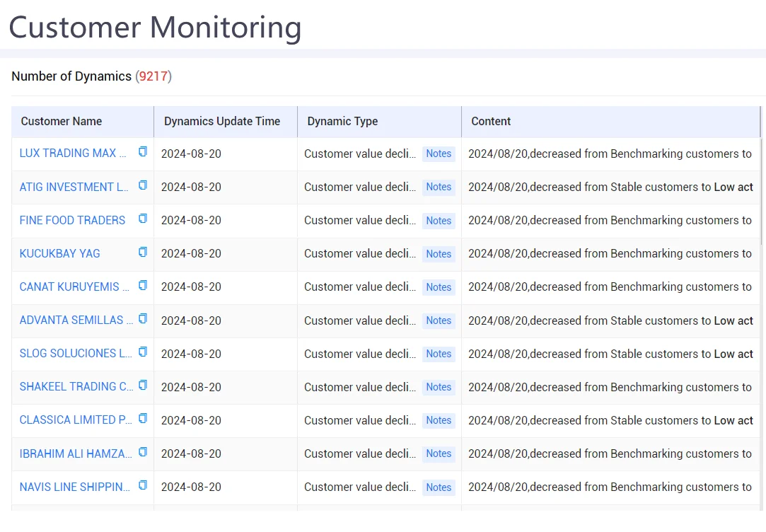
Task: Copy the ADVANTA SEMILLAS customer name
Action: point(143,318)
